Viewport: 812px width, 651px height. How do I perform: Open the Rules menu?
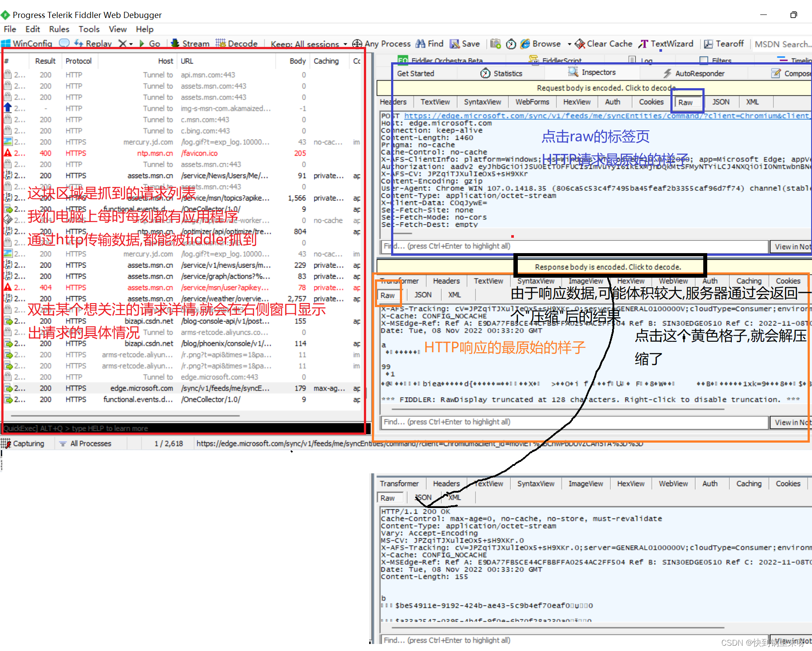59,29
